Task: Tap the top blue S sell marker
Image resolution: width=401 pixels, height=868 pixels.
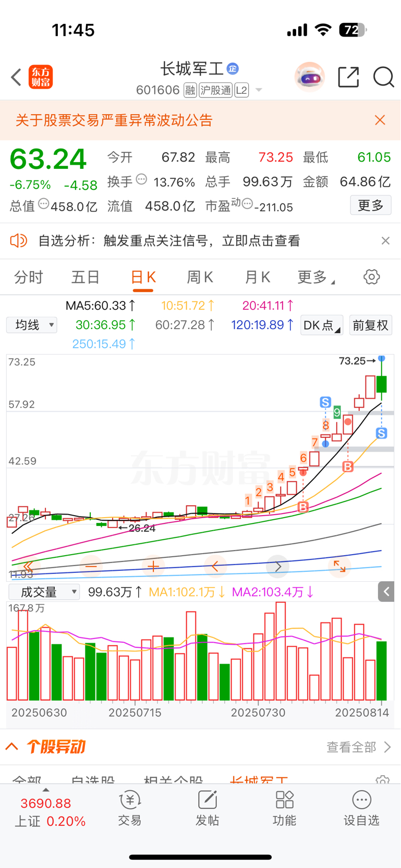Action: [x=325, y=402]
